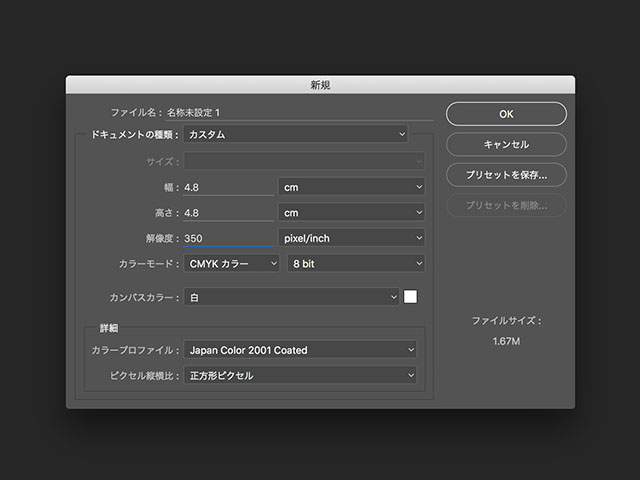Image resolution: width=640 pixels, height=480 pixels.
Task: Click the ドキュメントの種類 label
Action: (x=135, y=135)
